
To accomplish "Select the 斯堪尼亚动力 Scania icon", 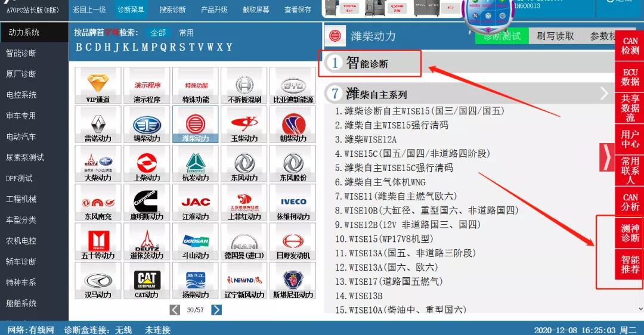I will pos(293,281).
